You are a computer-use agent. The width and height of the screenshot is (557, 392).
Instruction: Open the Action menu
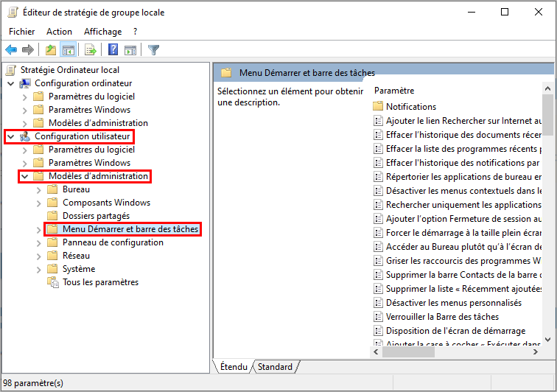coord(59,32)
